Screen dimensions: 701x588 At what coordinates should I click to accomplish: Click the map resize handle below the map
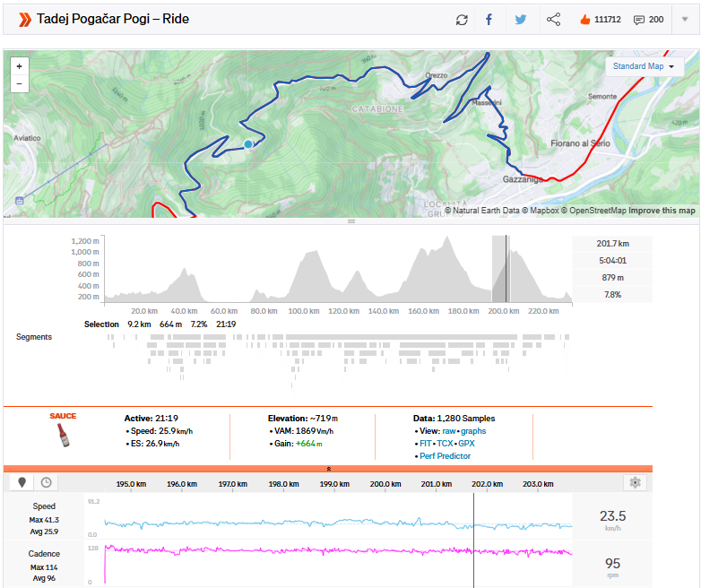[350, 221]
